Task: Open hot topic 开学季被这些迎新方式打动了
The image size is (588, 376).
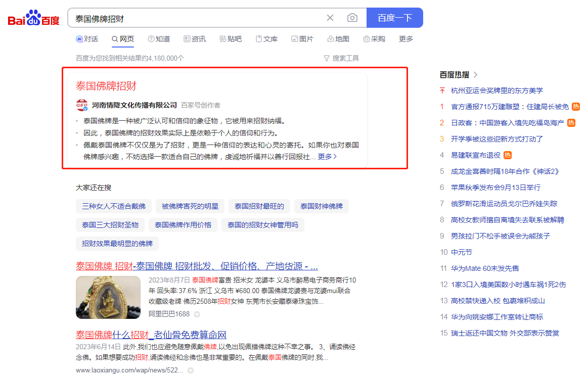Action: point(496,139)
